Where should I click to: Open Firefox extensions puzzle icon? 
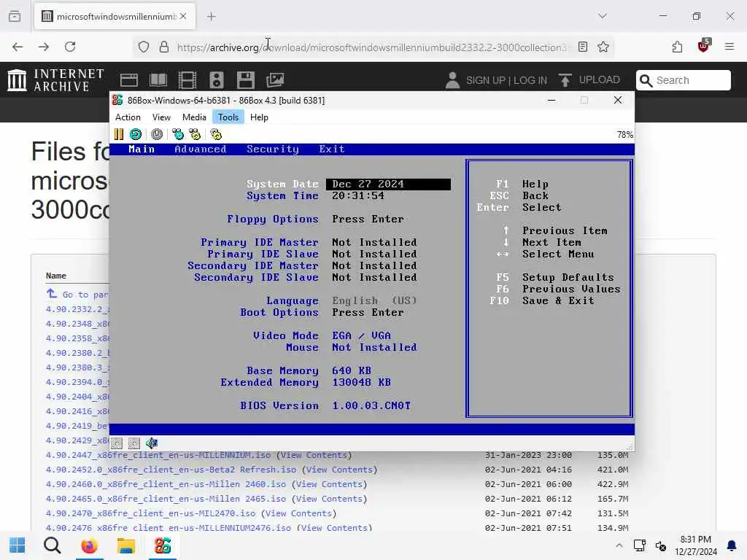(677, 47)
